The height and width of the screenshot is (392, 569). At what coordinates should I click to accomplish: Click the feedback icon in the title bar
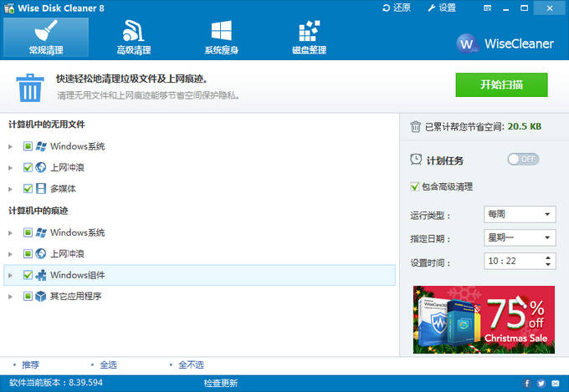click(x=488, y=8)
